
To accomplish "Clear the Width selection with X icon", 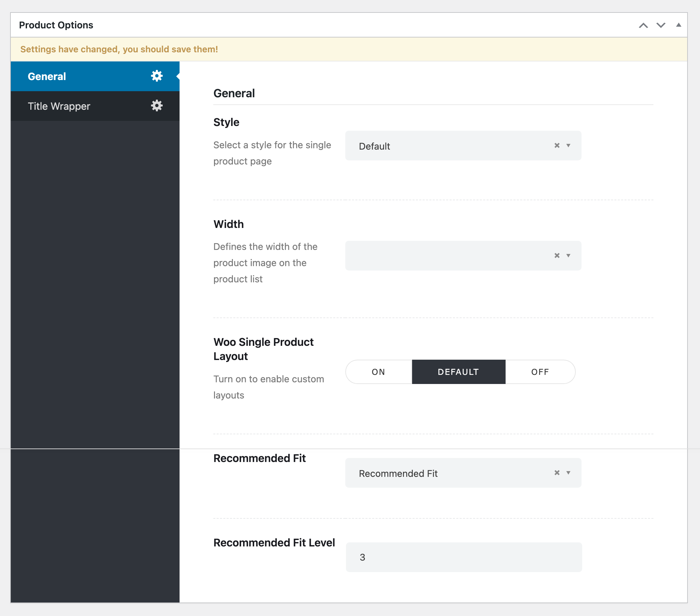I will [557, 256].
